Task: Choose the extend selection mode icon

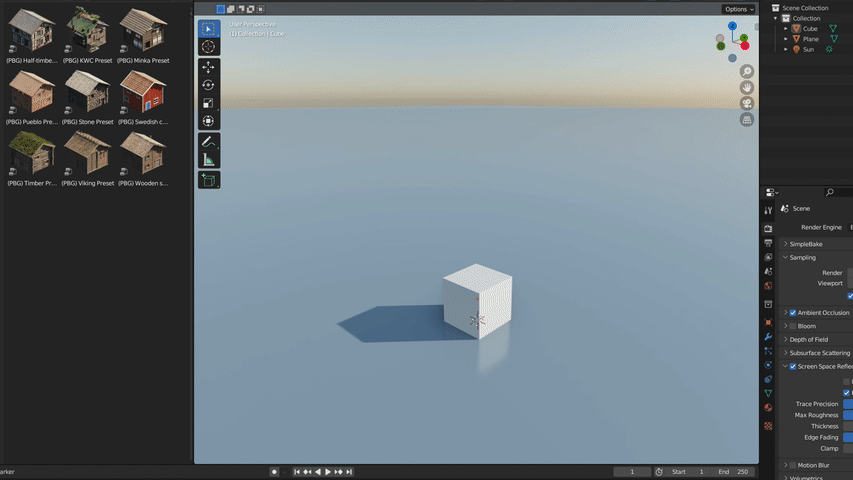Action: (x=231, y=9)
